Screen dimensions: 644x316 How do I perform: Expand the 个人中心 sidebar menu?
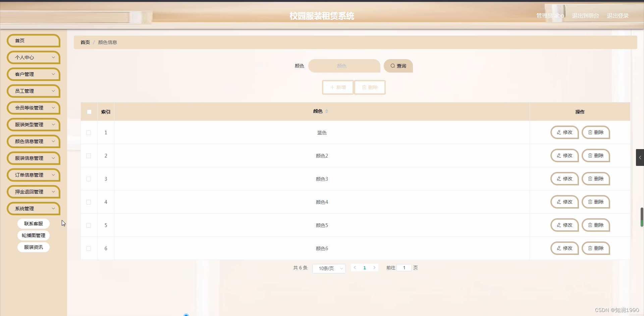tap(33, 57)
